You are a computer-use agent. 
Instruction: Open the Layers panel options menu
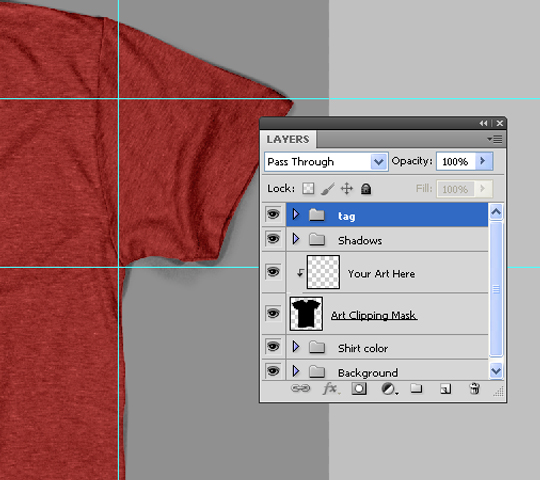(495, 139)
